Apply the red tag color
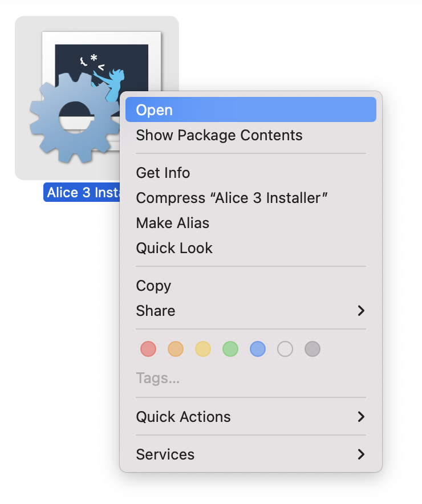Viewport: 422px width, 504px height. (x=148, y=349)
